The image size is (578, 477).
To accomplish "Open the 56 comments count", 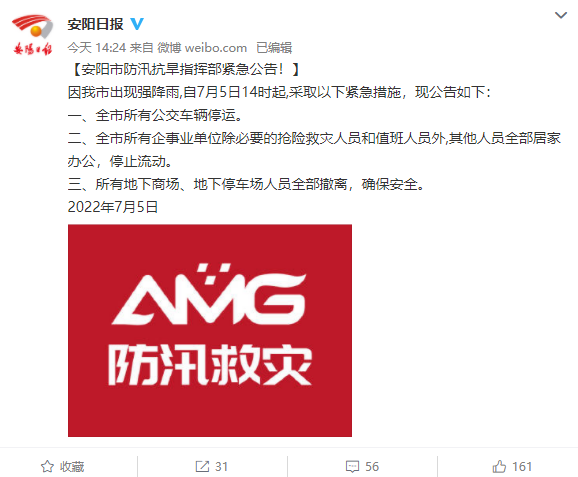I will 372,467.
